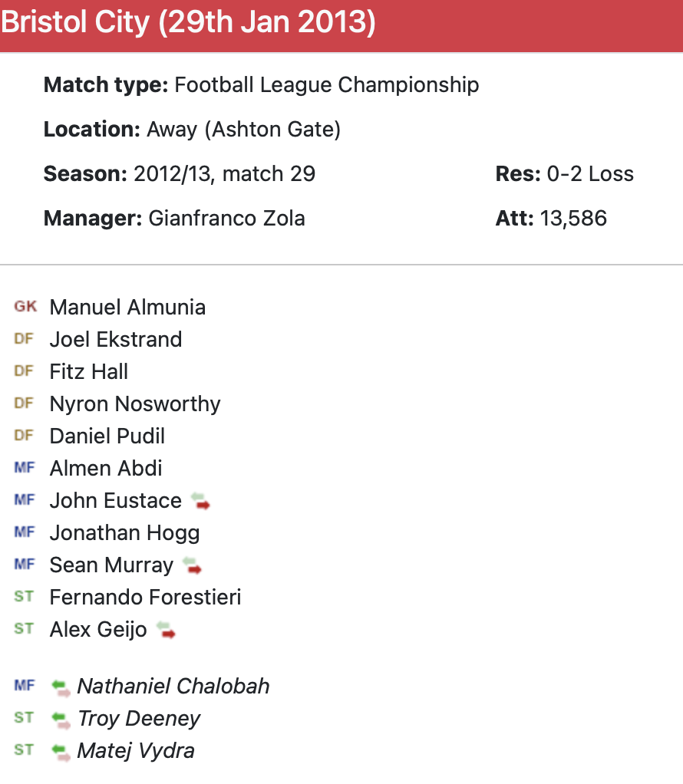683x784 pixels.
Task: Click the 0-2 Loss result text
Action: pos(590,174)
